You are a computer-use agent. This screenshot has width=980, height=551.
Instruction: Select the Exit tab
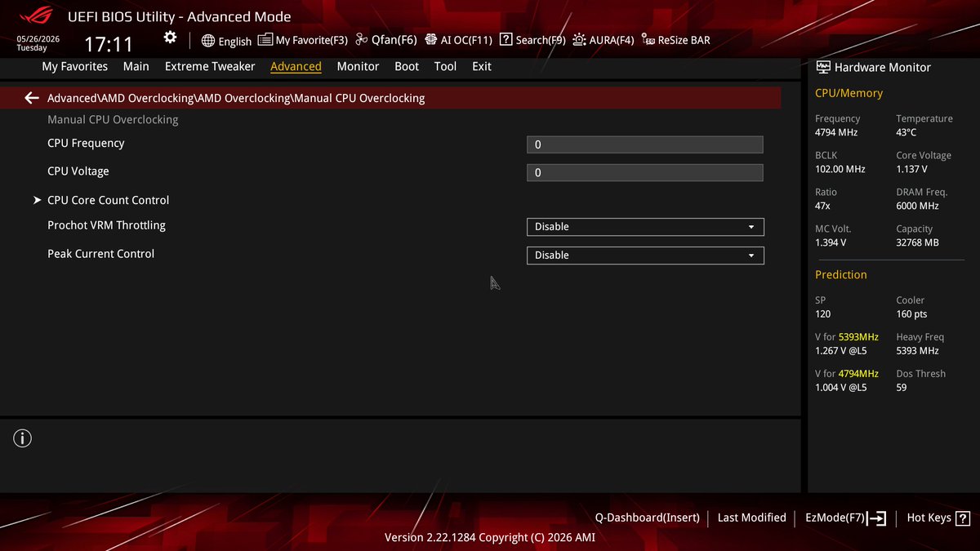pyautogui.click(x=482, y=66)
